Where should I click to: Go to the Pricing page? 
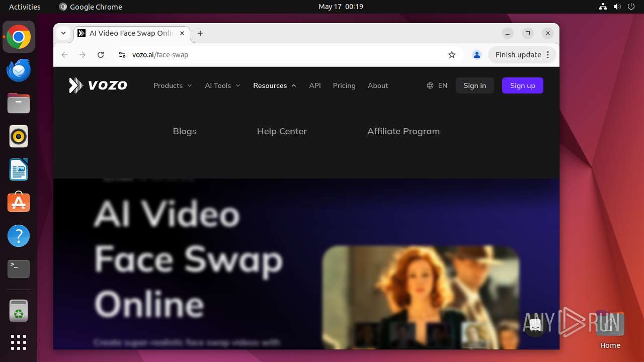tap(344, 85)
